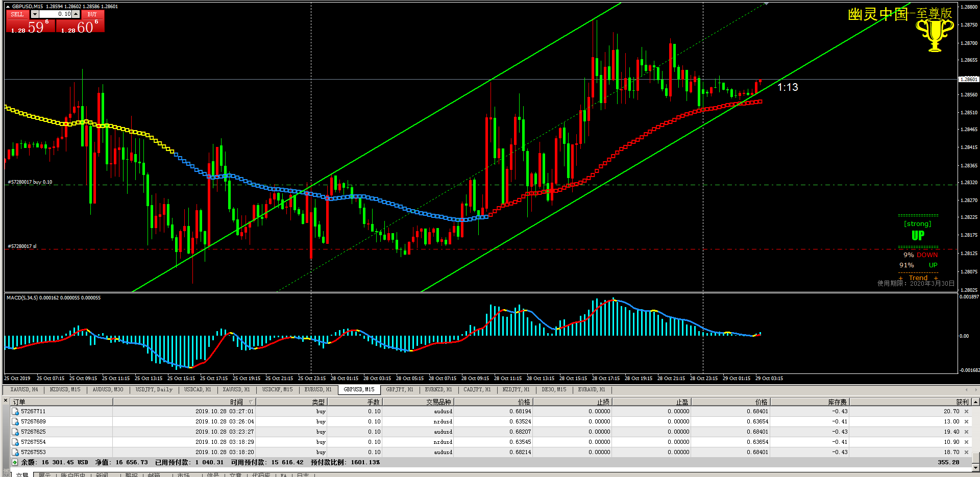Decrease lot volume with the down arrow
Image resolution: width=980 pixels, height=477 pixels.
[35, 14]
